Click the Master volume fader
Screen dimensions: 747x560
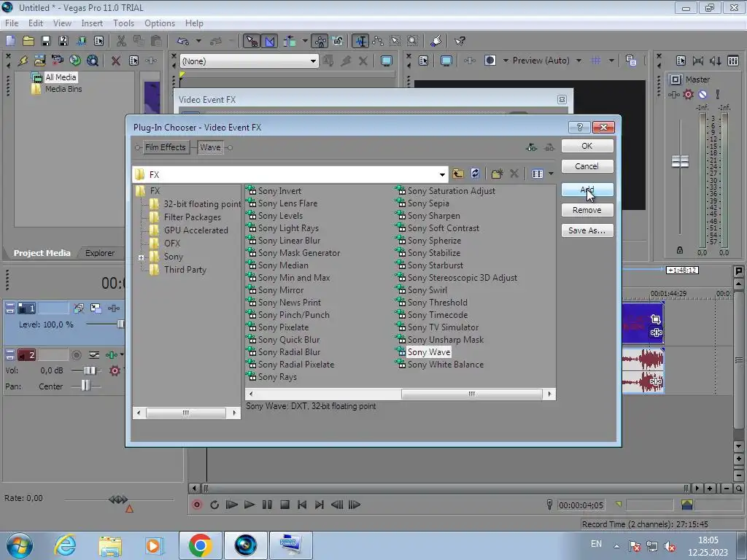[x=681, y=161]
